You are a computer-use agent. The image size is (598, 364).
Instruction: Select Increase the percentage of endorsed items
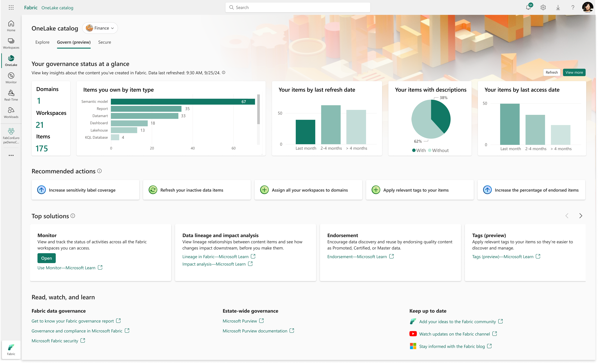[x=532, y=190]
